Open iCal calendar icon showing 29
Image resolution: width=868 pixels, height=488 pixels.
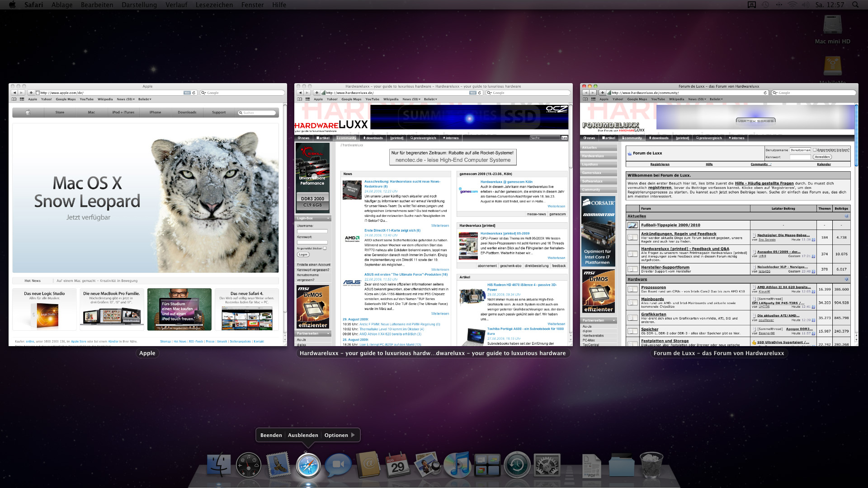click(x=397, y=465)
